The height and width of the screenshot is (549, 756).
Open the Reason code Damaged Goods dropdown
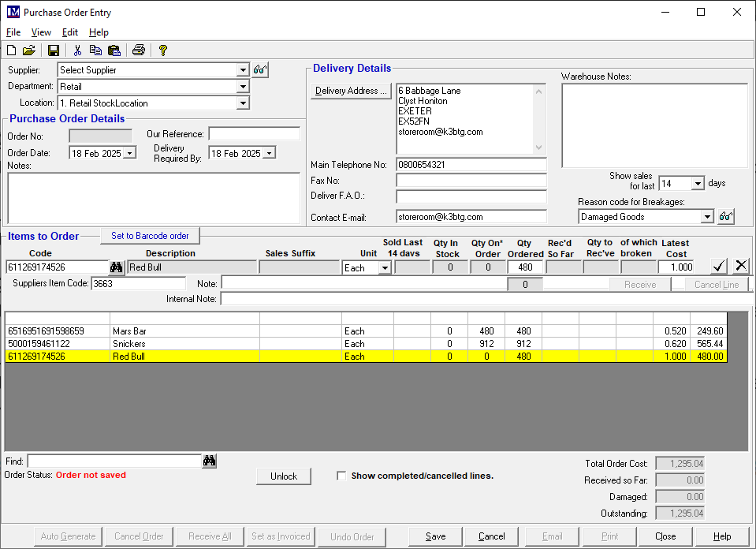tap(707, 217)
